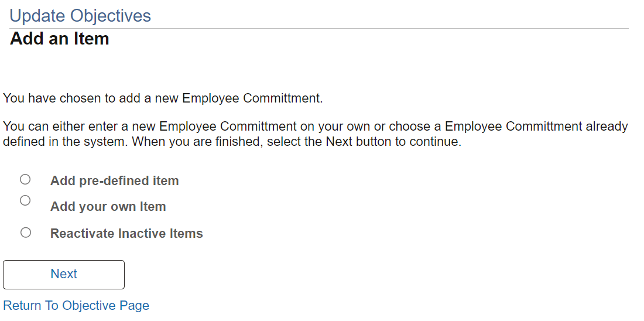Click the Add an Item subheading

click(60, 39)
